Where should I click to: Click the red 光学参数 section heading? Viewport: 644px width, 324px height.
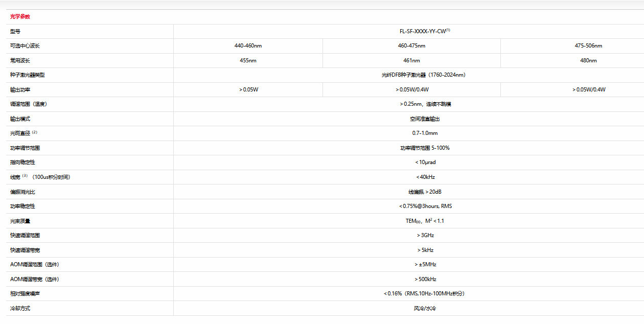pyautogui.click(x=20, y=17)
